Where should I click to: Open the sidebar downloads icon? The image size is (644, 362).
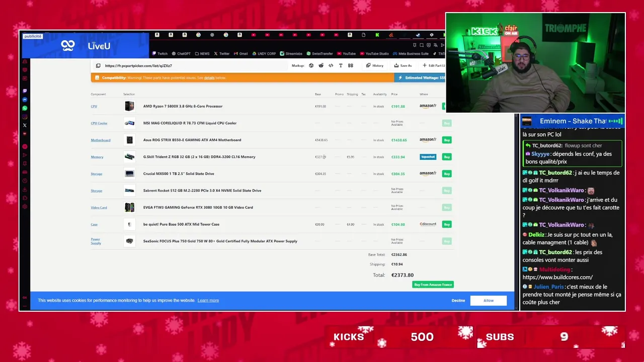pos(25,190)
